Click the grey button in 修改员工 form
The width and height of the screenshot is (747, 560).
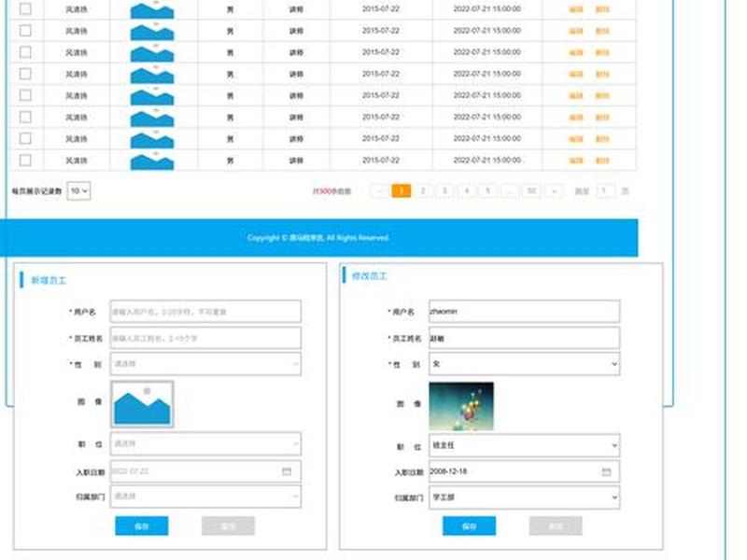coord(556,525)
